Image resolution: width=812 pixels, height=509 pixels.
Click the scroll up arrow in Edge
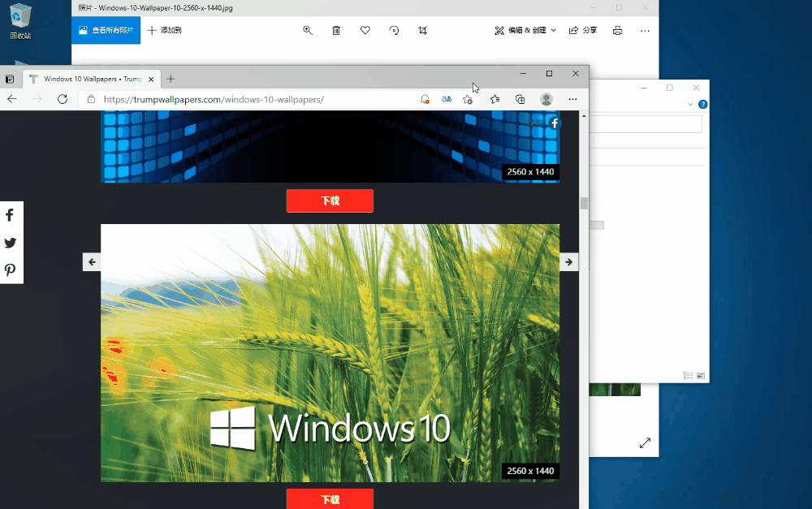point(584,116)
